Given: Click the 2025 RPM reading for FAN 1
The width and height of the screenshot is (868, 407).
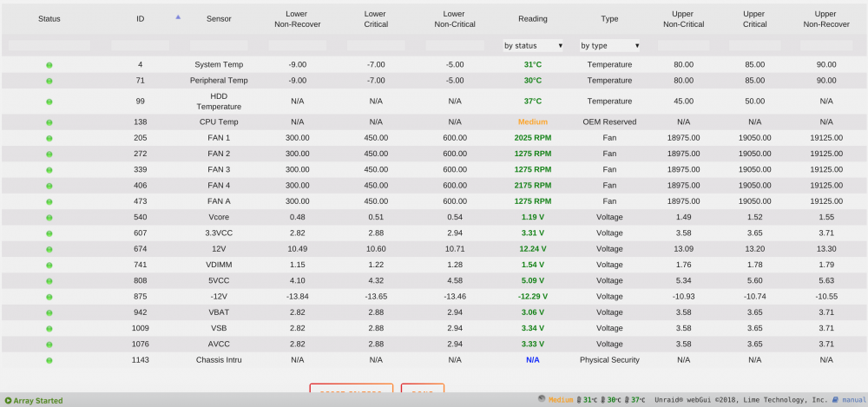Looking at the screenshot, I should [x=533, y=138].
